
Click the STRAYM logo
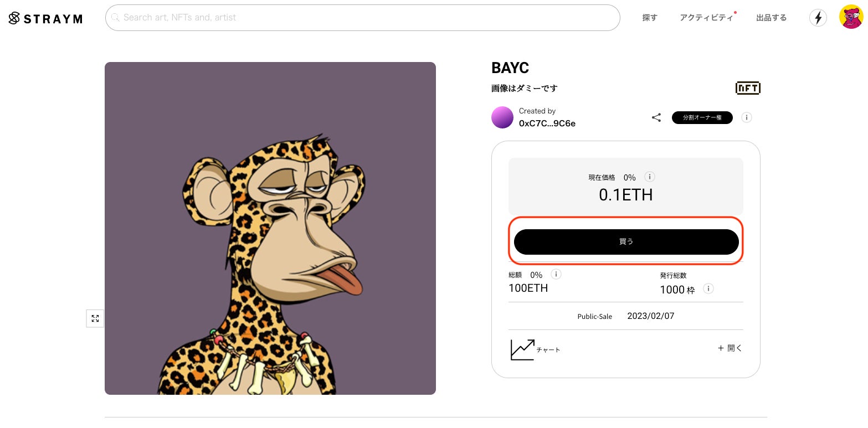click(x=45, y=18)
